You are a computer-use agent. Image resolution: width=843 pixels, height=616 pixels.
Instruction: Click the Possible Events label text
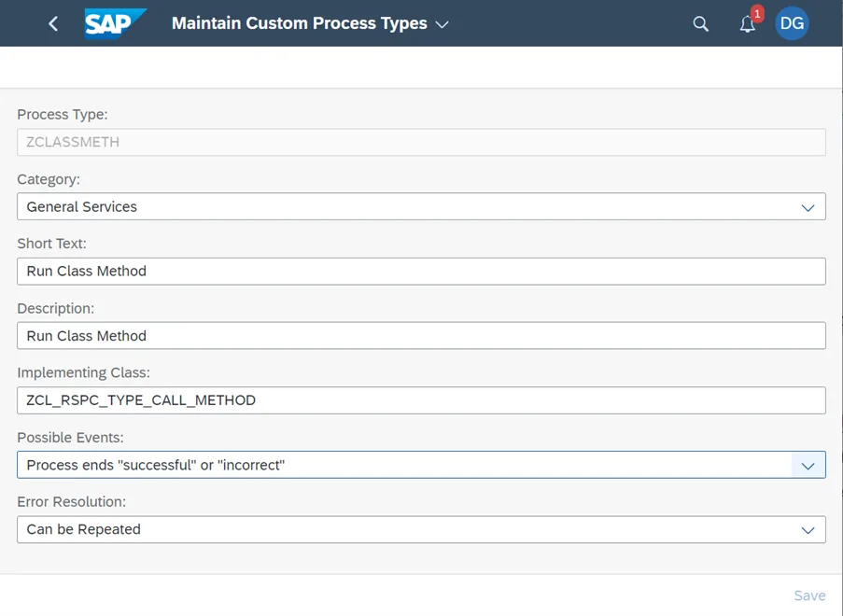(x=70, y=437)
